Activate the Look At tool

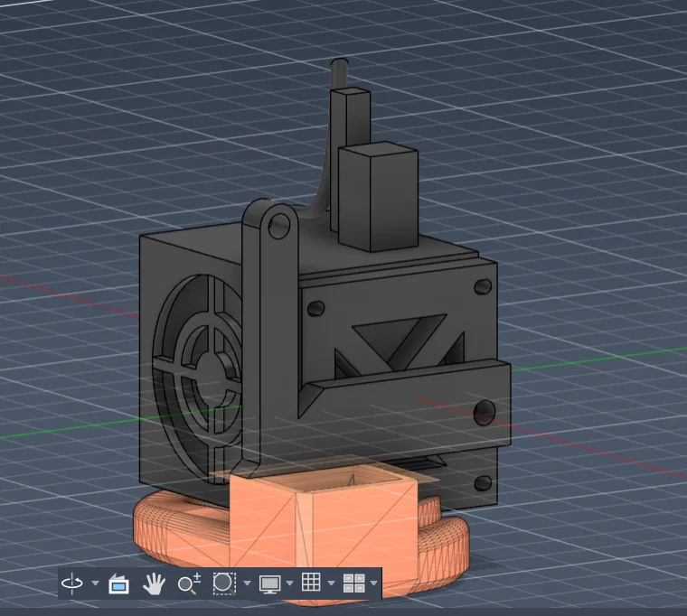click(118, 583)
